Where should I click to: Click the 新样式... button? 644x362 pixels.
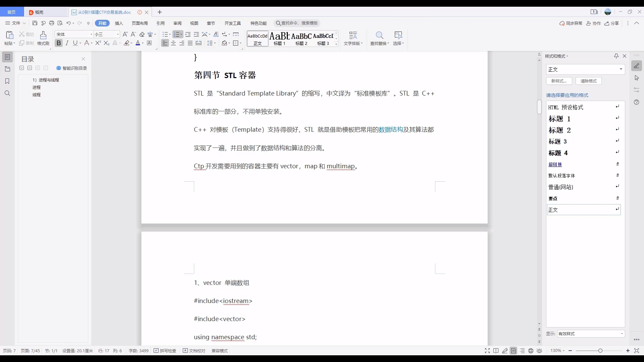coord(559,81)
